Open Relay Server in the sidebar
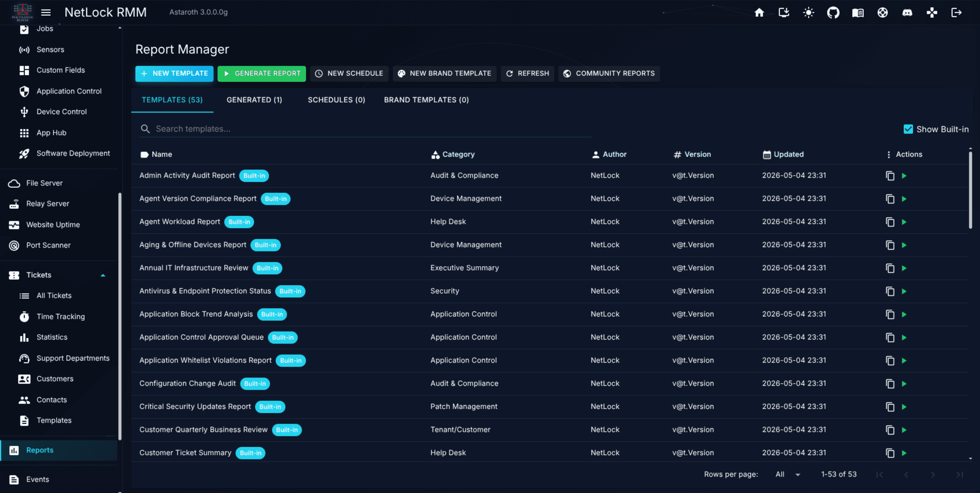The width and height of the screenshot is (980, 493). (x=59, y=204)
